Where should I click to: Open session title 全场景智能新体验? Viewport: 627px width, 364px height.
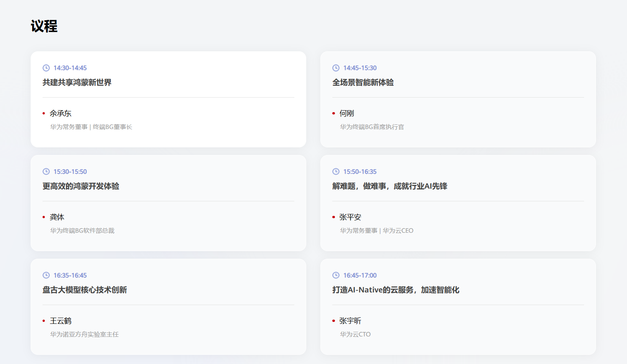(x=363, y=82)
